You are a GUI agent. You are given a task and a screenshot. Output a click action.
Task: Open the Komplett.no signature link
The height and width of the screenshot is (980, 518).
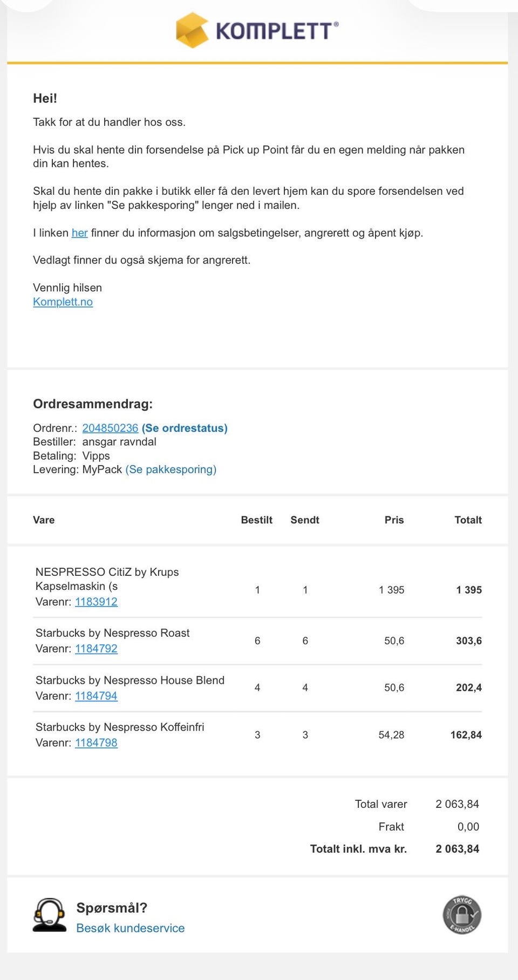tap(63, 302)
